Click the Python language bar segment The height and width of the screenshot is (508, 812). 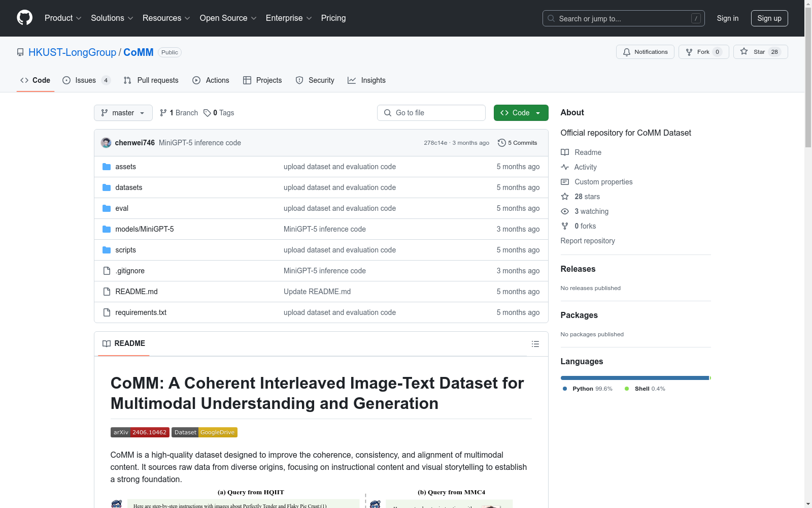(634, 378)
